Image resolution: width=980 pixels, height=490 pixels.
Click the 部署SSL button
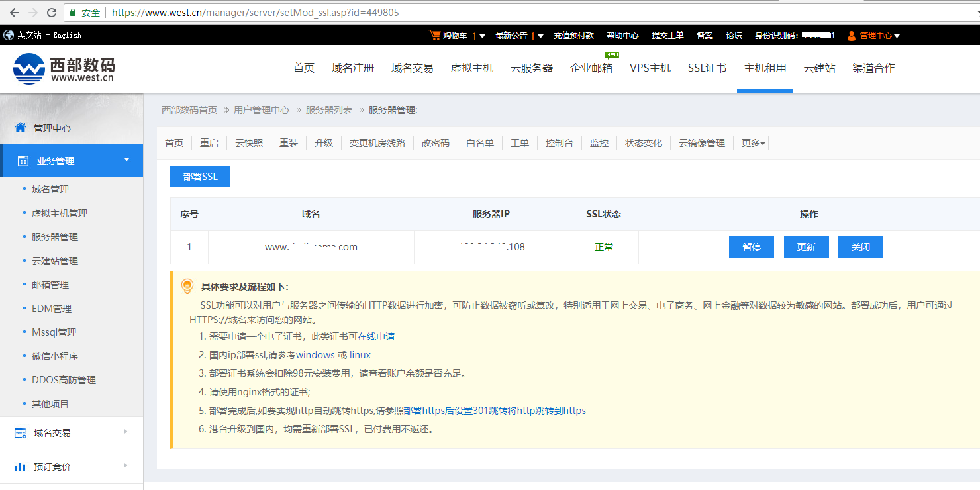click(x=200, y=177)
